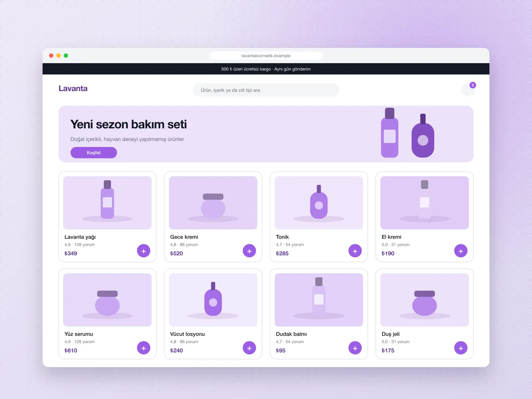Go to the Lavanta home logo
This screenshot has width=532, height=399.
point(73,88)
